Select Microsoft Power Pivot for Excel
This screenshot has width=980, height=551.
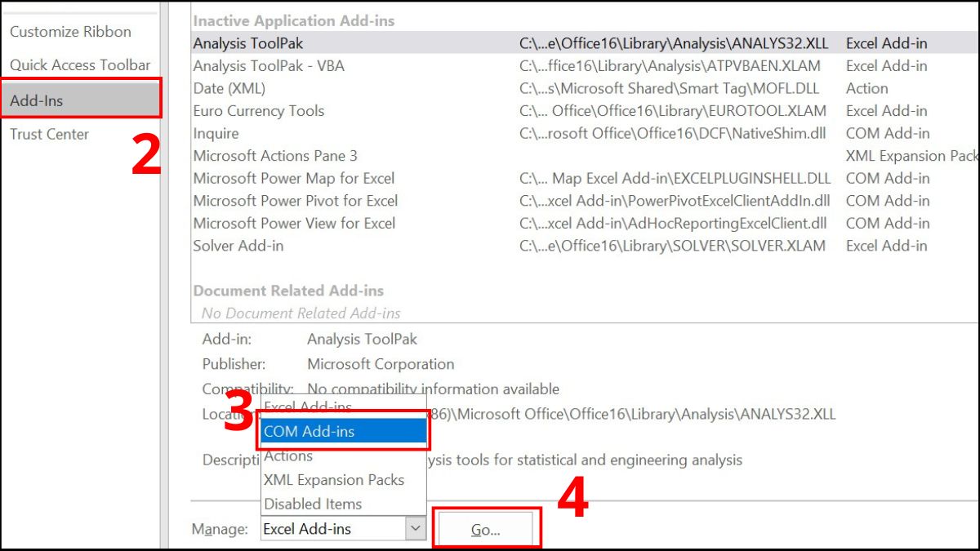point(295,201)
